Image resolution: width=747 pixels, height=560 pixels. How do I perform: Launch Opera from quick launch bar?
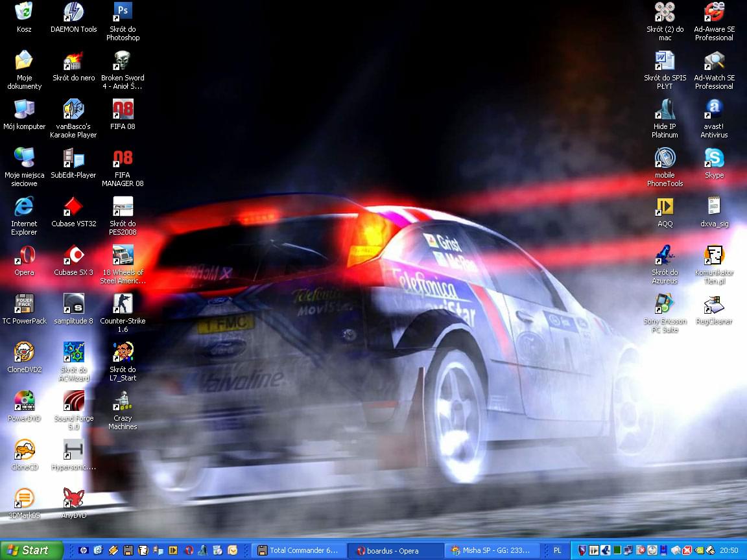pos(189,550)
